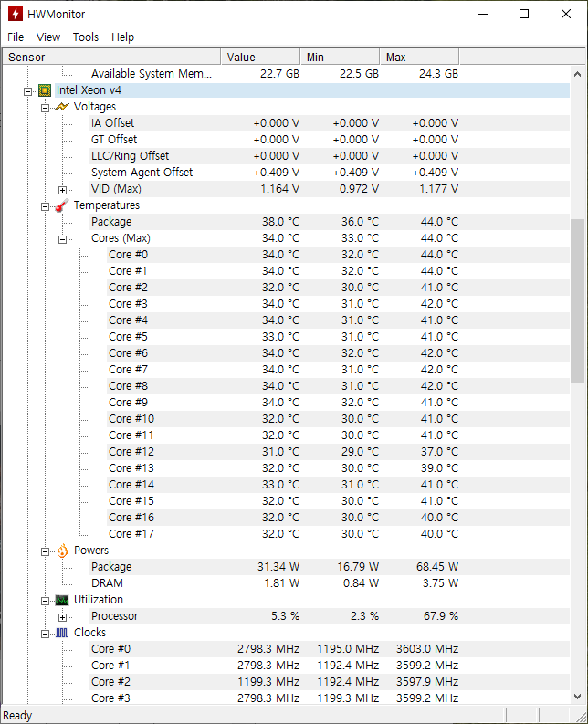
Task: Open the Help menu
Action: 123,37
